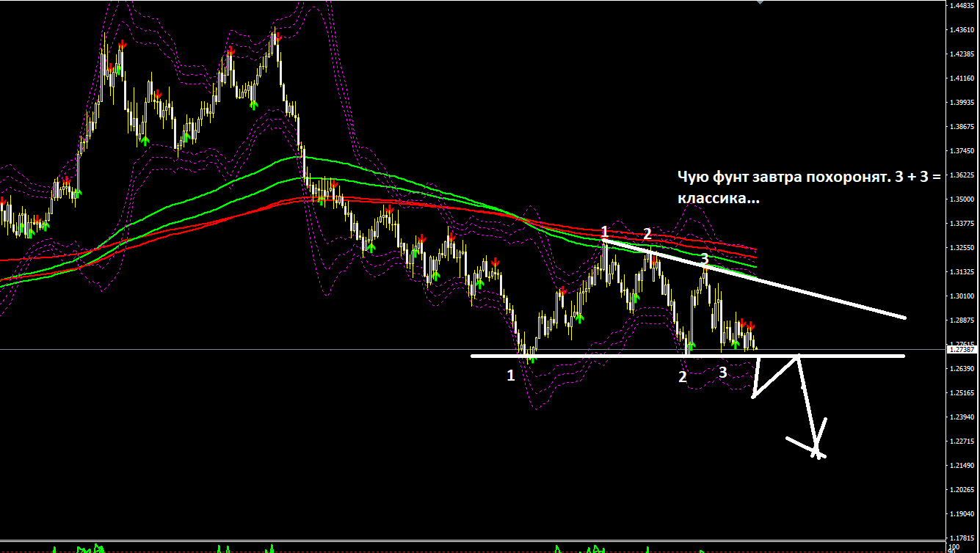Click the 1.30100 price axis label
This screenshot has width=980, height=553.
(x=962, y=296)
